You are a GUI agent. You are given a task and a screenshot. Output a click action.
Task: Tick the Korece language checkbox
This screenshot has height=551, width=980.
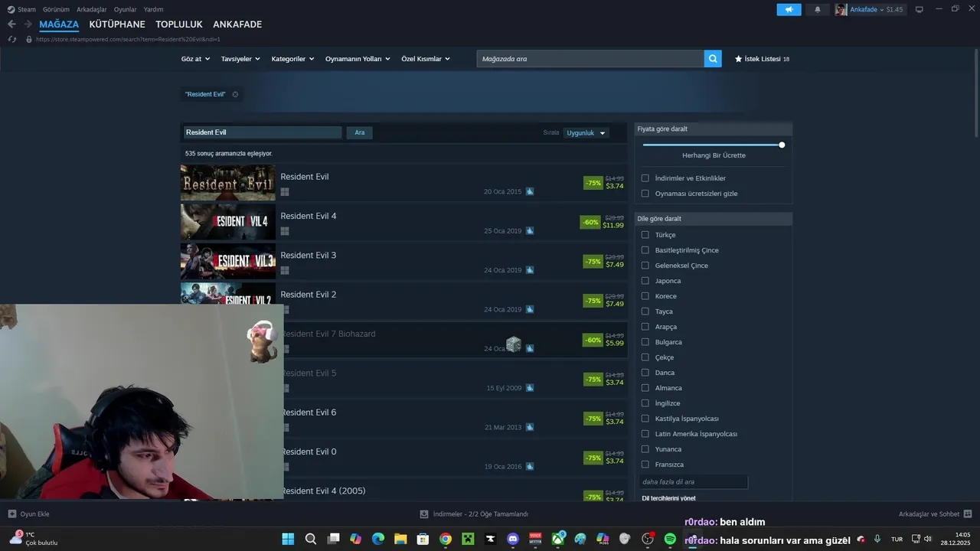pos(645,296)
